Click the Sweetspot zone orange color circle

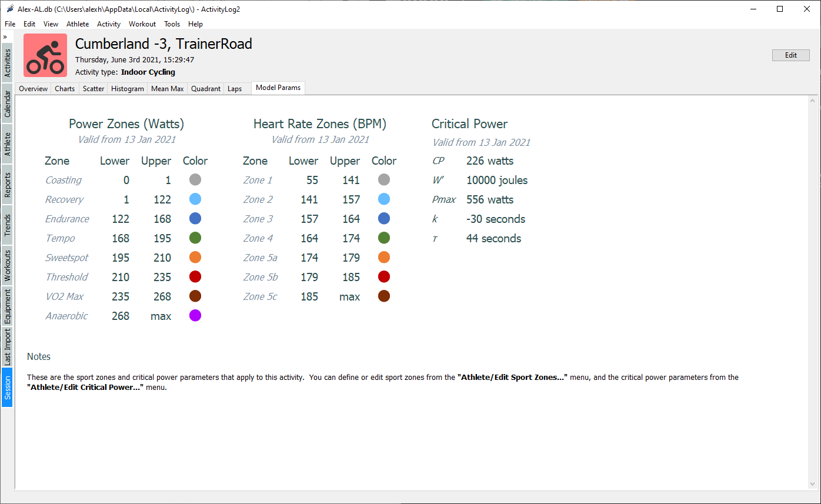[x=195, y=257]
